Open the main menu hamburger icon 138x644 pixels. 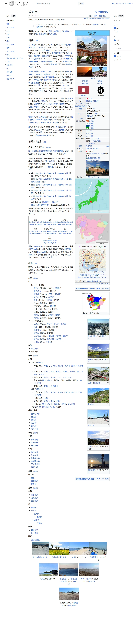point(6,4)
